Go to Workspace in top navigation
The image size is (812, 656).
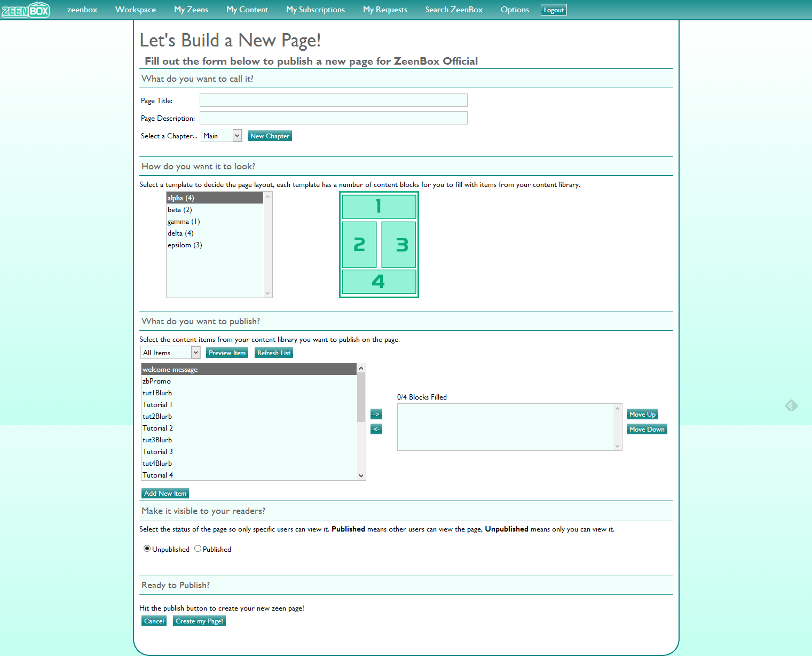[x=136, y=10]
